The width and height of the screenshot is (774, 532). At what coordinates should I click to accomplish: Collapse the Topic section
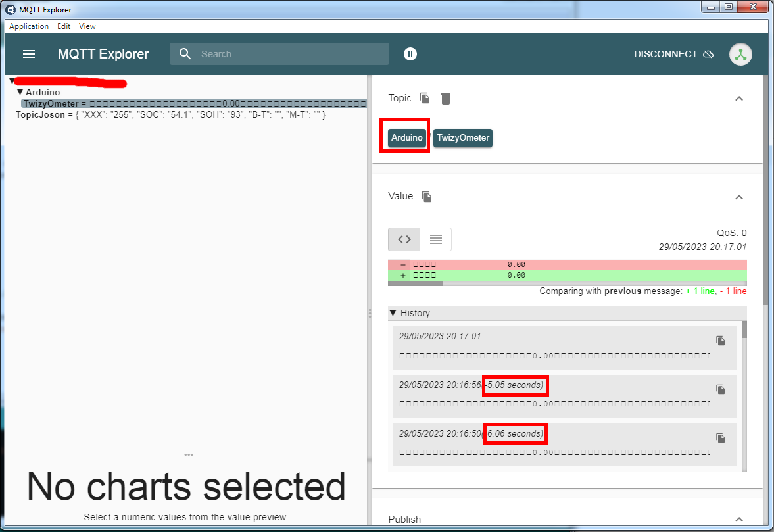[738, 99]
